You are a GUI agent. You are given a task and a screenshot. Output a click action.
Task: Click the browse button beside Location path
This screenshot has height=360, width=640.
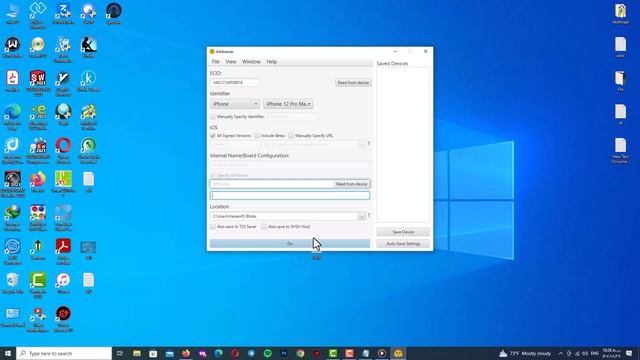362,216
